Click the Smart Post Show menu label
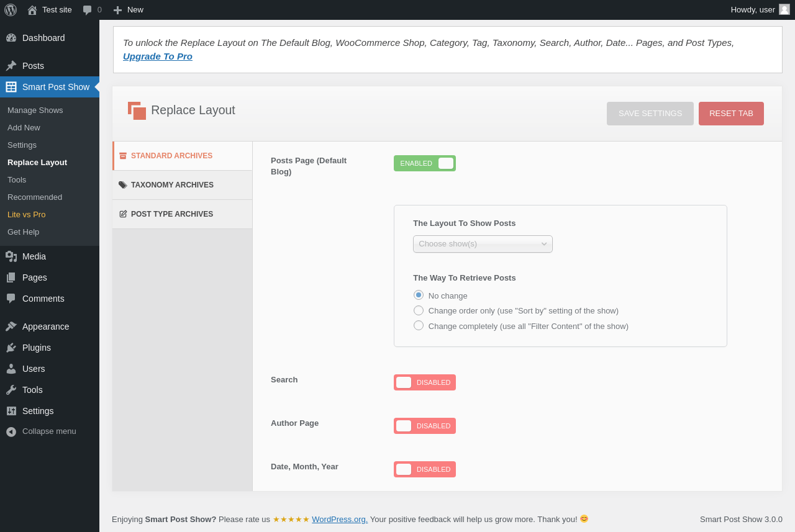The width and height of the screenshot is (795, 532). point(56,87)
